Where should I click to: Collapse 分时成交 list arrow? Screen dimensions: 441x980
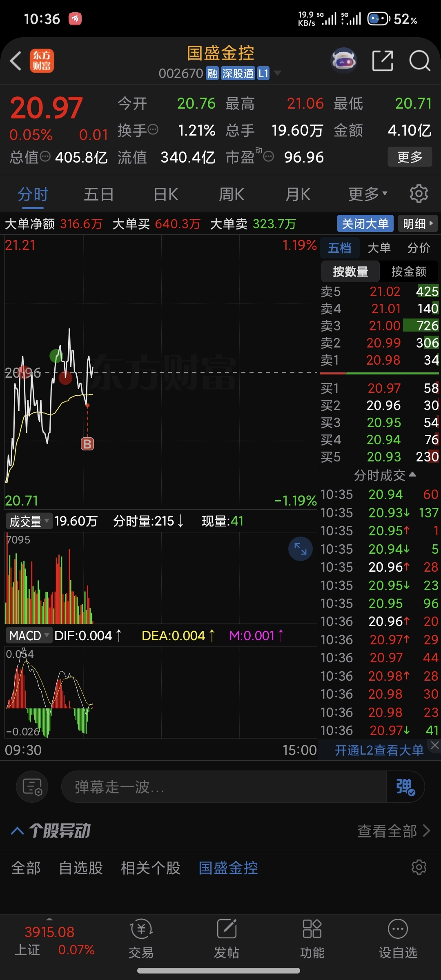(x=412, y=474)
